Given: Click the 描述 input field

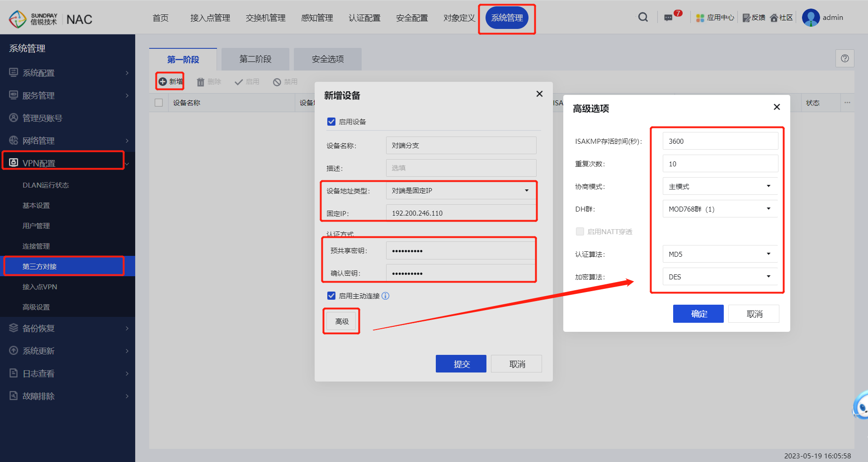Looking at the screenshot, I should coord(461,168).
